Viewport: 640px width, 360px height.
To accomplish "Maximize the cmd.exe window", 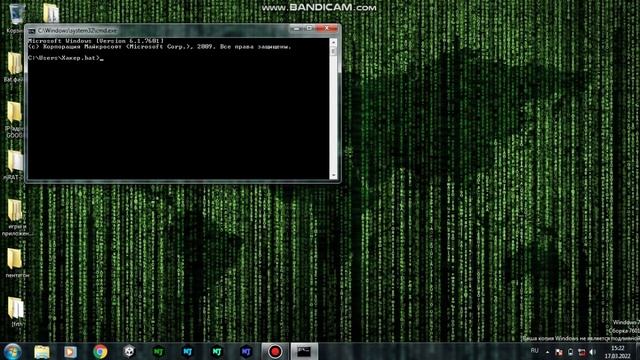I will tap(309, 29).
